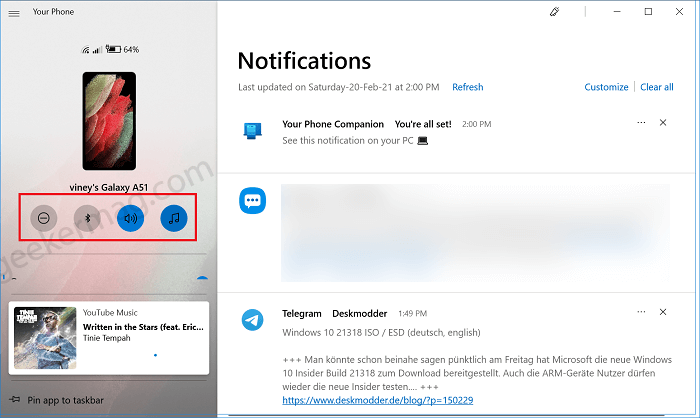Select the You're all set! notification title
Screen dimensions: 700x418
(x=423, y=124)
